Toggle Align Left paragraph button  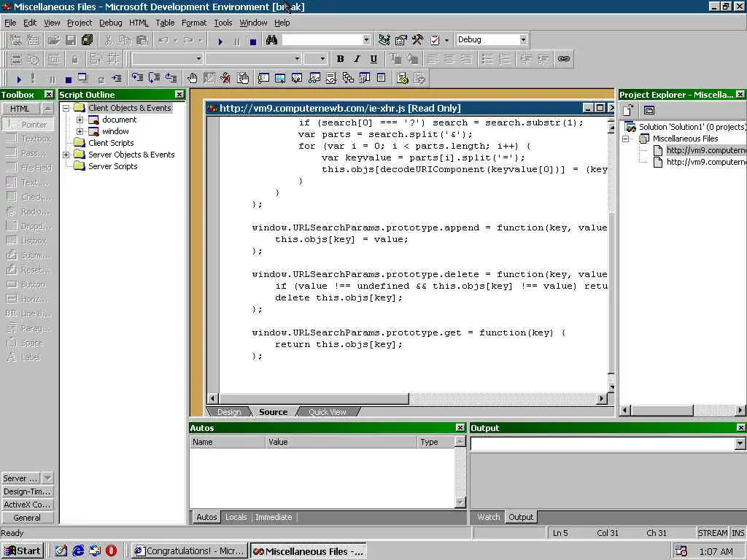432,58
